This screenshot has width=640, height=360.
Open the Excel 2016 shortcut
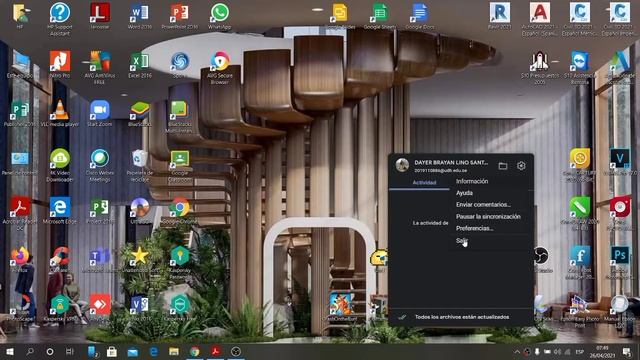coord(140,64)
